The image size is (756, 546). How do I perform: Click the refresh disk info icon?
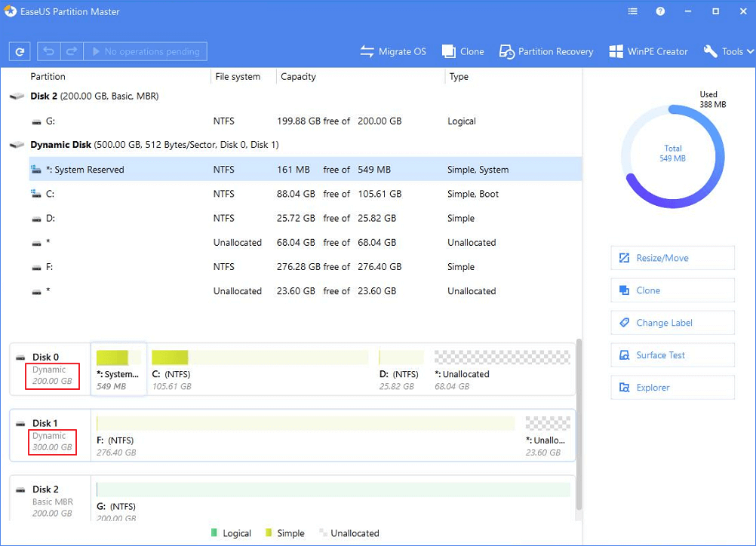tap(20, 51)
